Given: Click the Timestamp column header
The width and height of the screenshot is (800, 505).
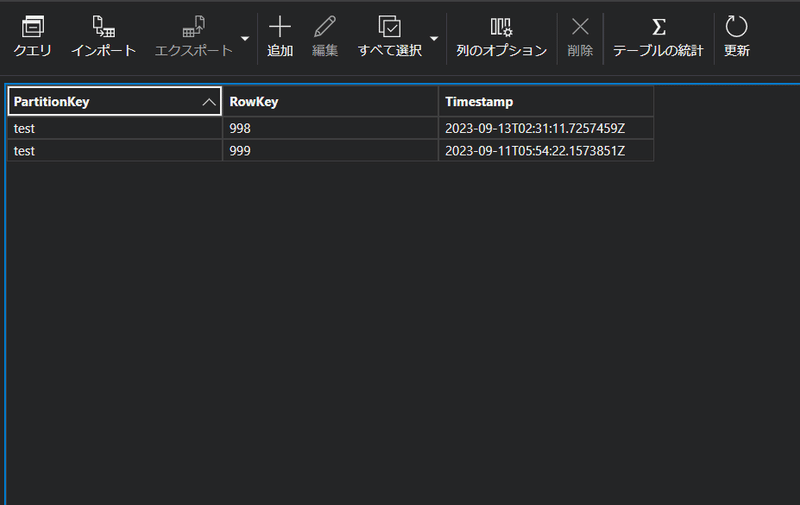Looking at the screenshot, I should click(x=546, y=102).
